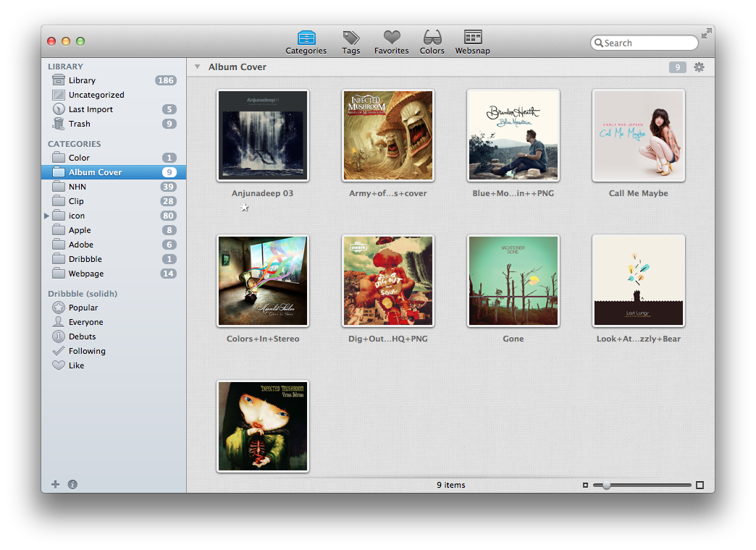Select the Call Me Maybe thumbnail
This screenshot has width=756, height=550.
pyautogui.click(x=639, y=135)
